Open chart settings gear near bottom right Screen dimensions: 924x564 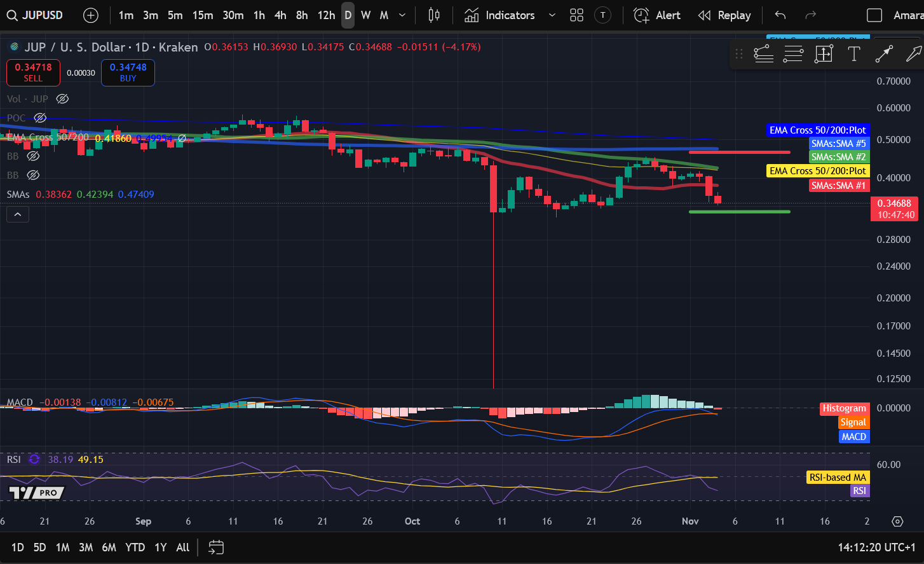click(x=898, y=521)
